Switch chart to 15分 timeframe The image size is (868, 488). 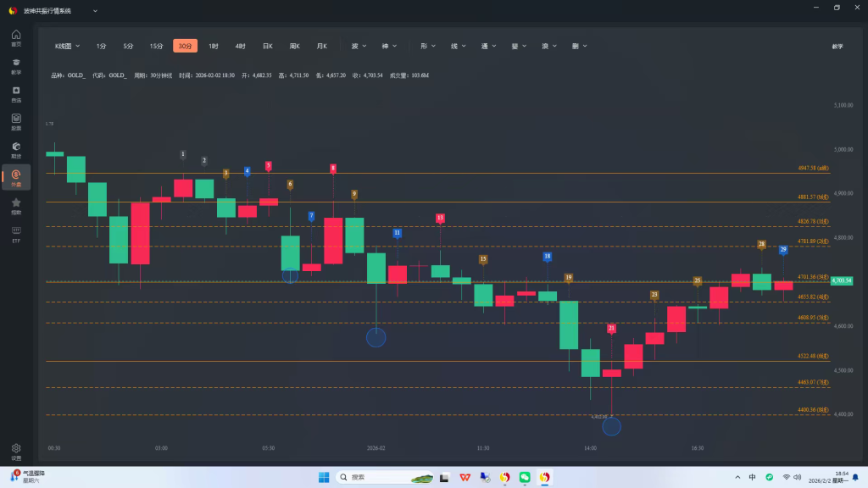click(x=156, y=46)
